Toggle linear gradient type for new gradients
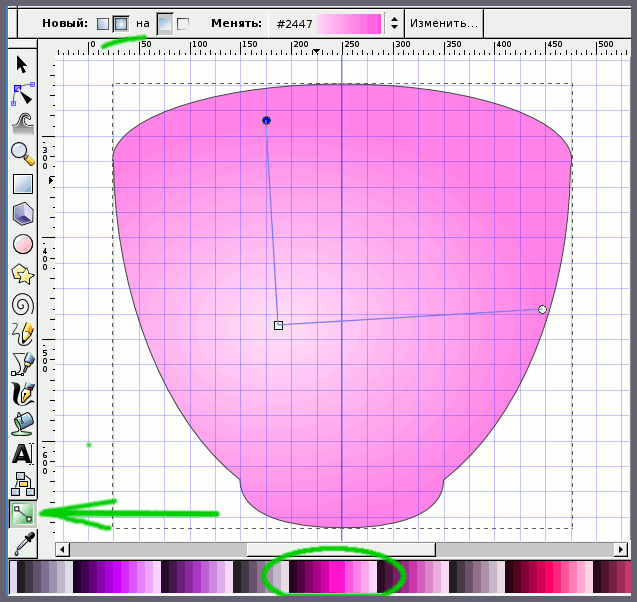Image resolution: width=637 pixels, height=602 pixels. pos(103,23)
